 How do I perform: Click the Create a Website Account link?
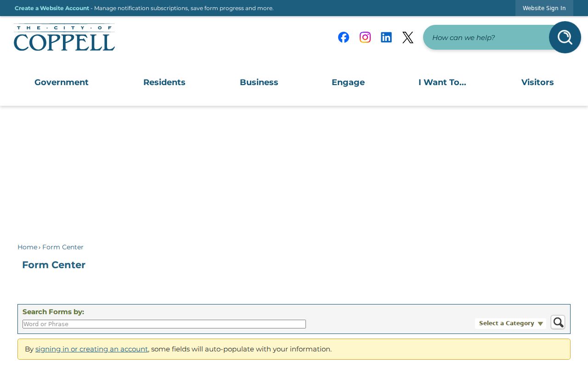pos(52,8)
